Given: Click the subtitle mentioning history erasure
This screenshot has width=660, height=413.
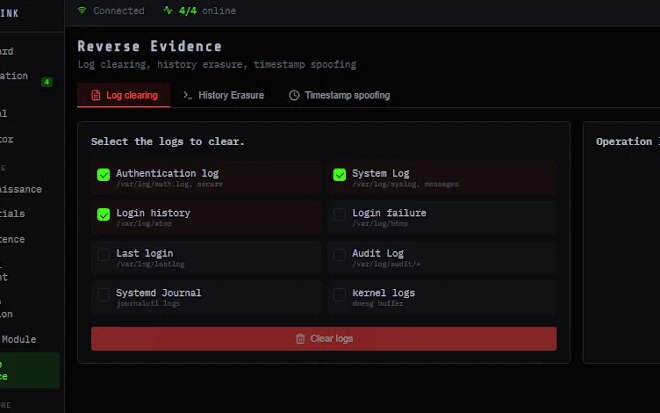Looking at the screenshot, I should point(217,64).
